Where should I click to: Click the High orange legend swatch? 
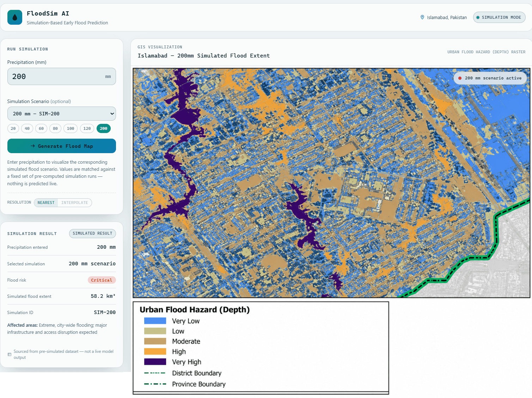(155, 351)
